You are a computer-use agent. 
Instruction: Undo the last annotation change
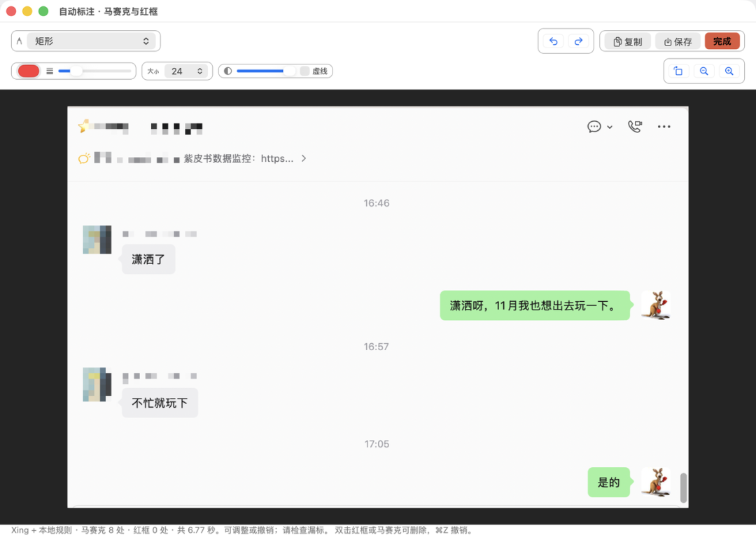pos(553,41)
